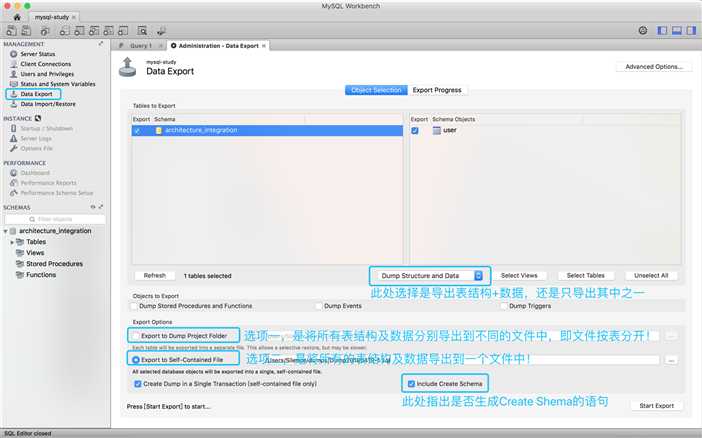Enable Dump Triggers checkbox

point(504,306)
